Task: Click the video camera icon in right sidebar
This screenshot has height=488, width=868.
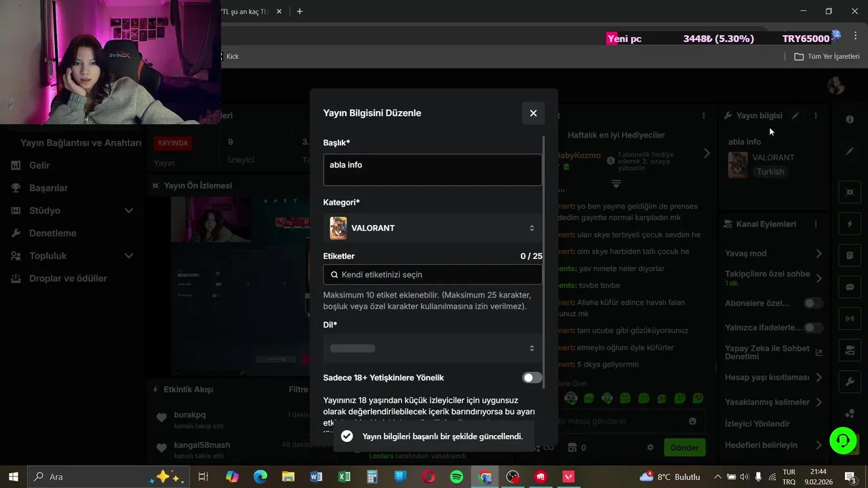Action: (x=850, y=350)
